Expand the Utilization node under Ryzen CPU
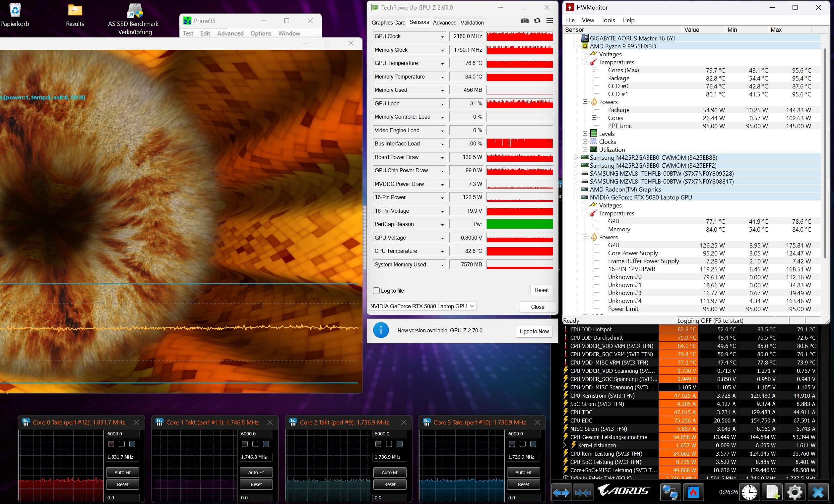 point(585,149)
